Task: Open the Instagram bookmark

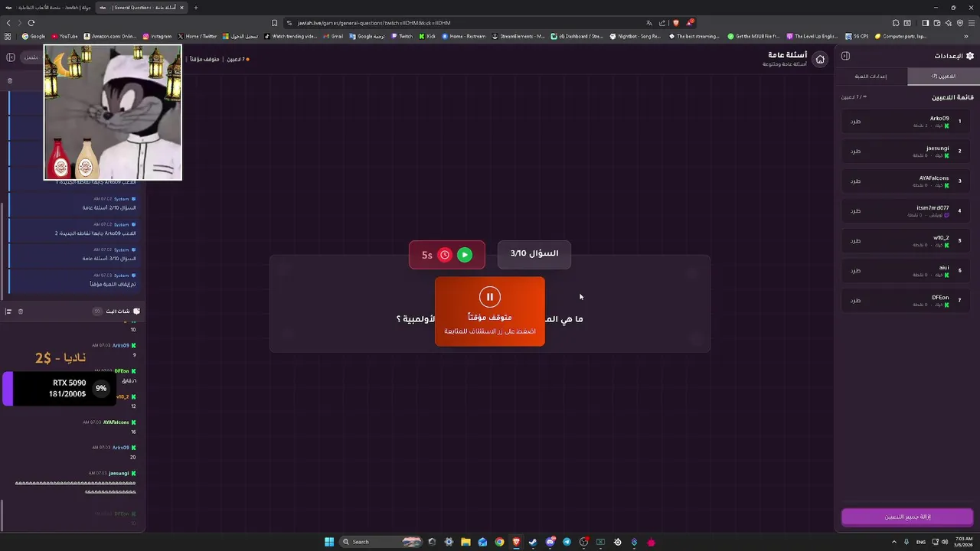Action: click(157, 36)
